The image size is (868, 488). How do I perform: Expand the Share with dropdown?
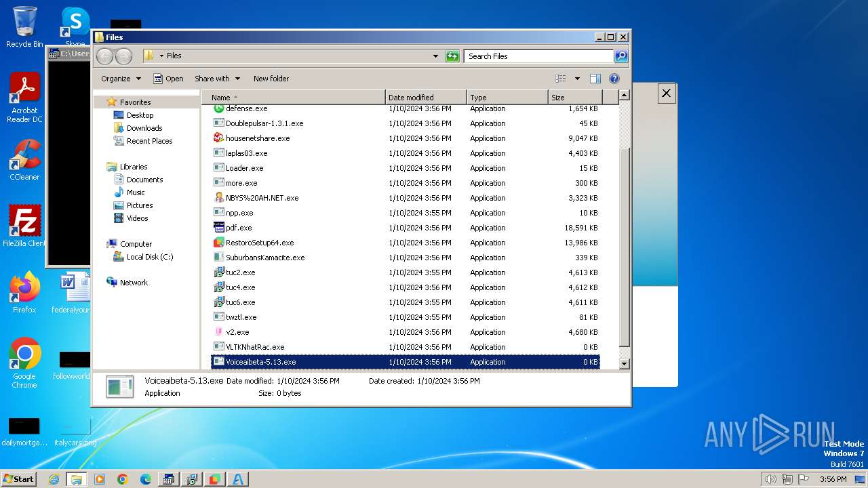point(217,79)
